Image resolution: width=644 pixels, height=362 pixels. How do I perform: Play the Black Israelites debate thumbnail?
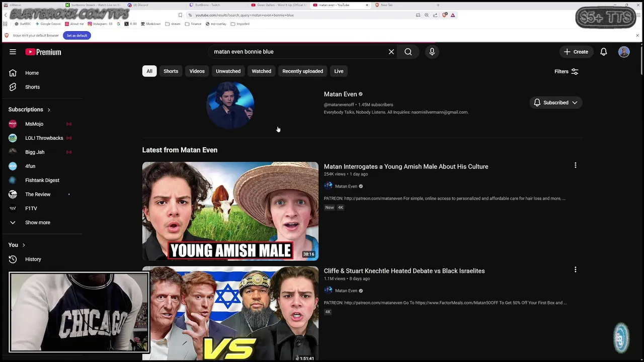pyautogui.click(x=230, y=314)
